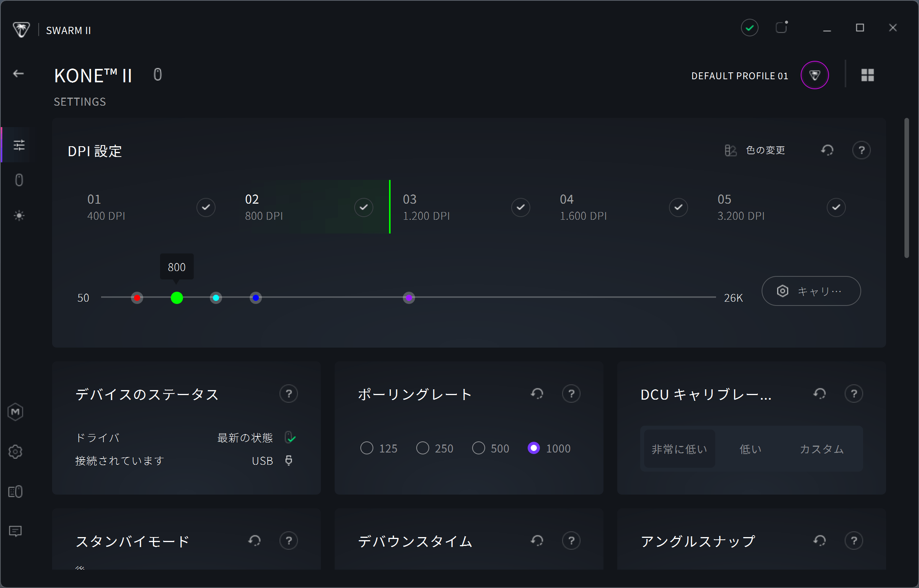Disable DPI stage 01 checkmark

tap(206, 207)
